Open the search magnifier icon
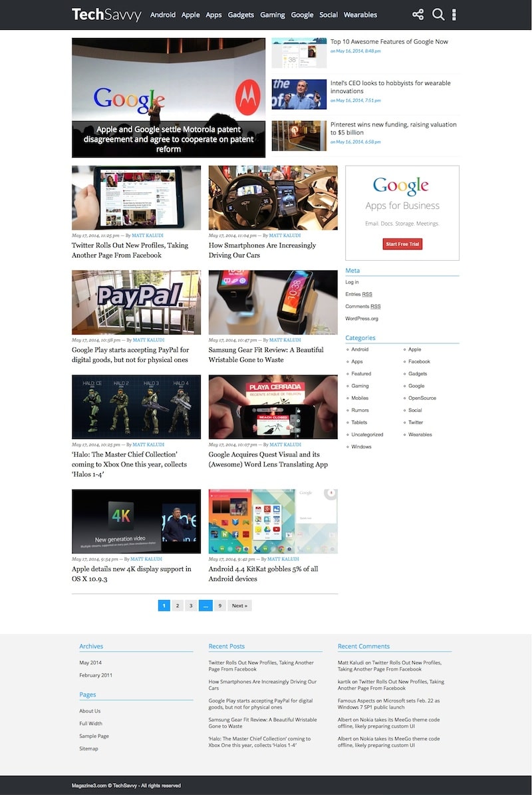The height and width of the screenshot is (795, 532). (x=438, y=15)
